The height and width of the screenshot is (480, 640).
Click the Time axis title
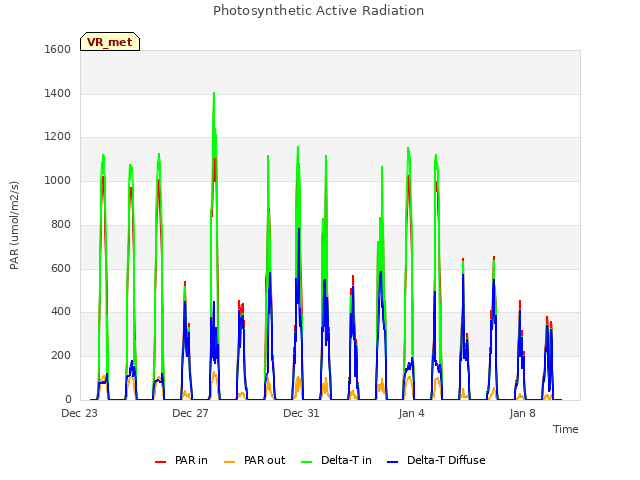(566, 429)
